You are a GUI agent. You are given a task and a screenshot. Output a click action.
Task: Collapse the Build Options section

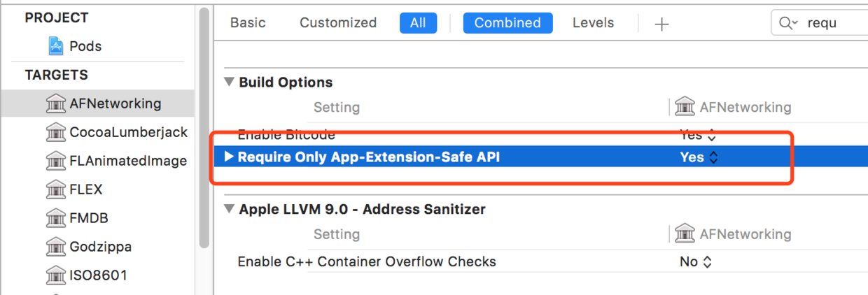coord(229,82)
